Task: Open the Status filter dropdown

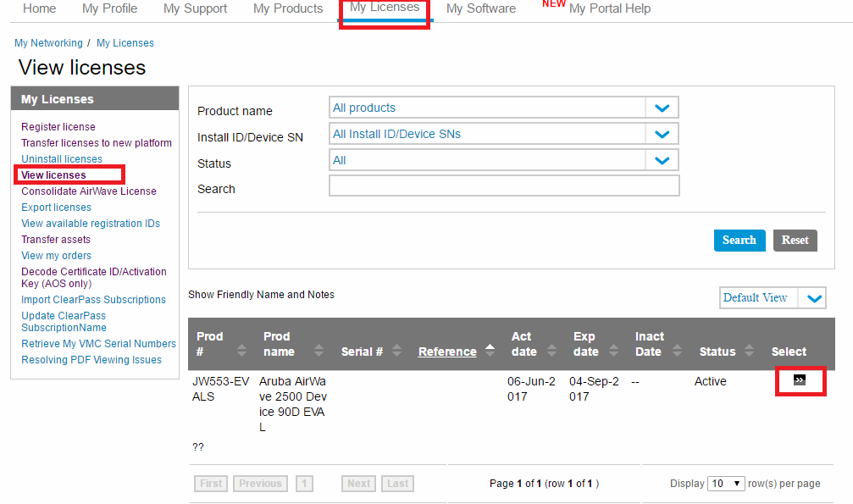Action: pyautogui.click(x=504, y=160)
